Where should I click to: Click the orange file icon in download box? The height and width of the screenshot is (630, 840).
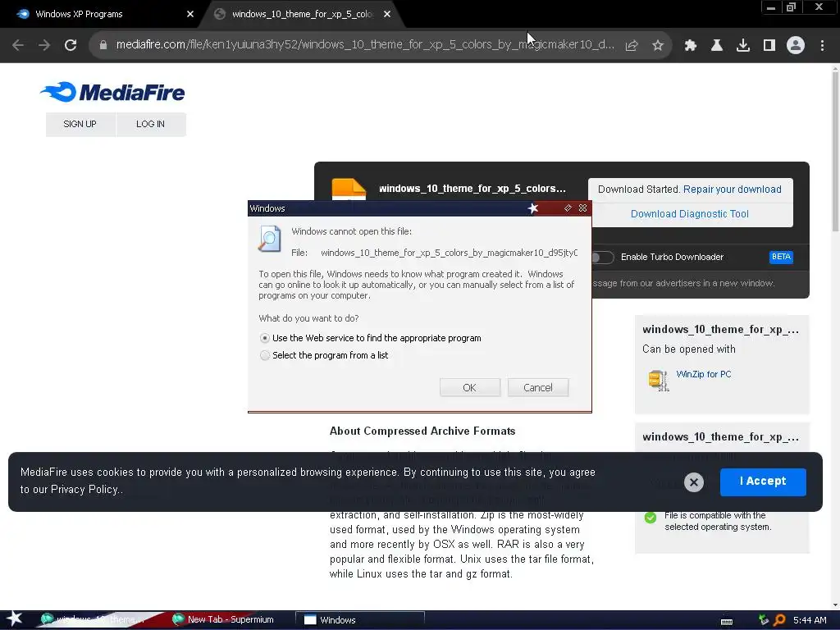click(349, 189)
